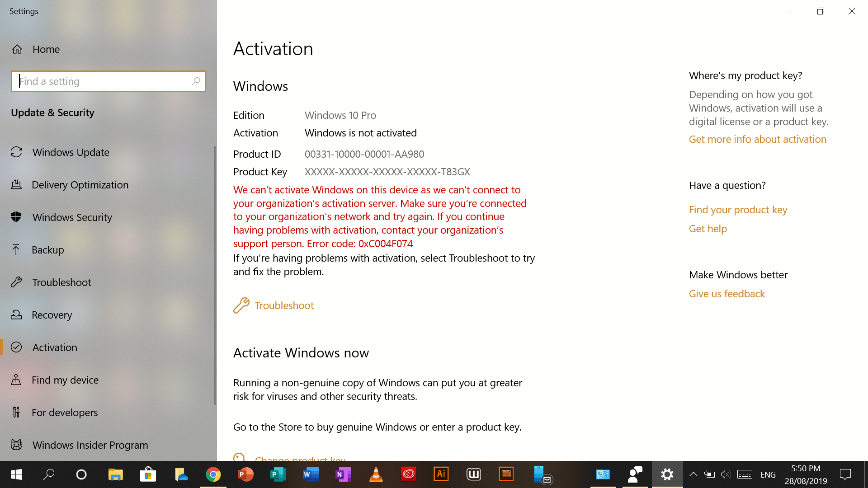Viewport: 868px width, 488px height.
Task: Click Give us feedback link
Action: tap(726, 294)
